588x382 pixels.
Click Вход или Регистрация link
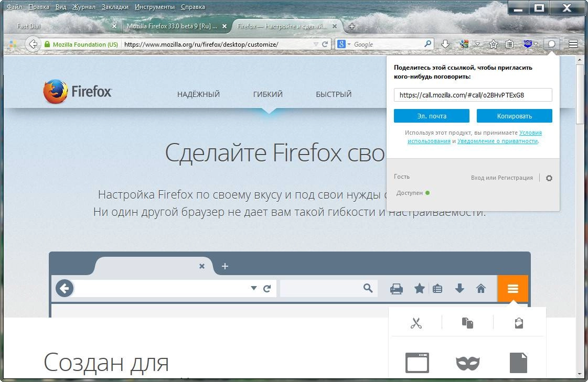(x=502, y=178)
